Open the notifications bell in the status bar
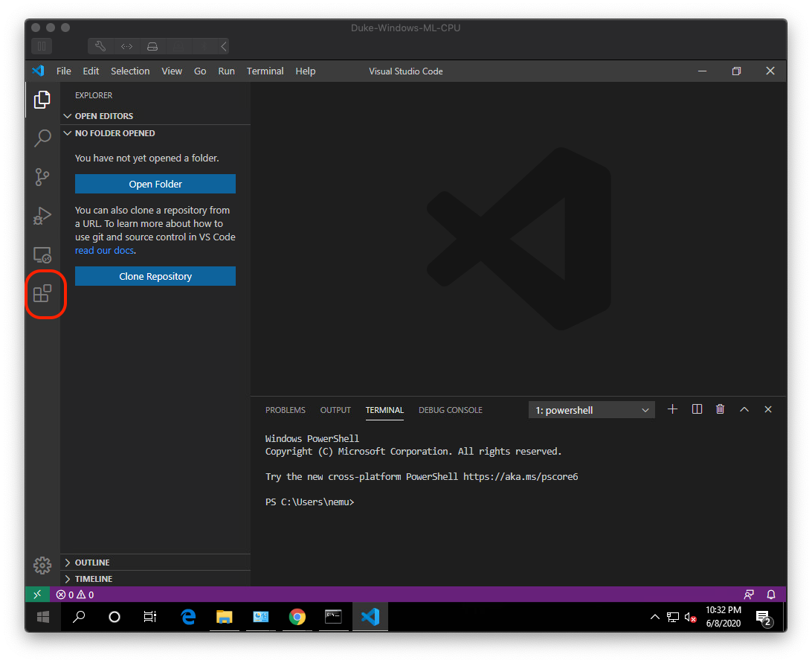Image resolution: width=812 pixels, height=663 pixels. (771, 594)
